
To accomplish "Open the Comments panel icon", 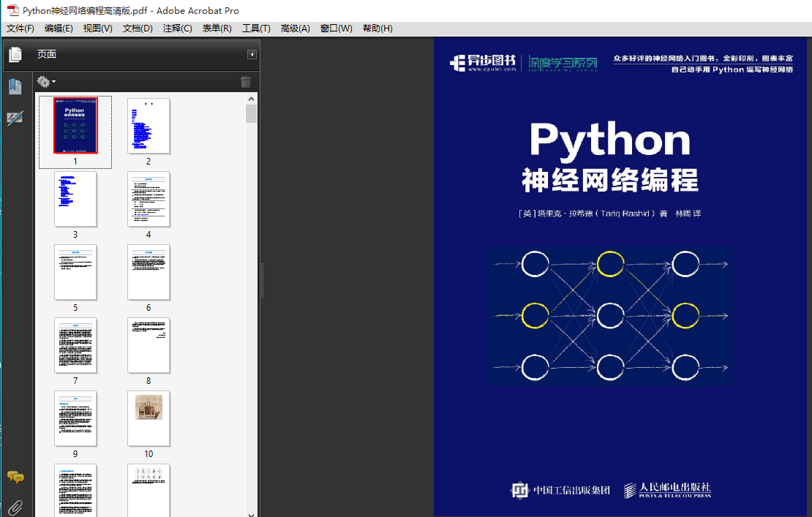I will click(x=15, y=477).
